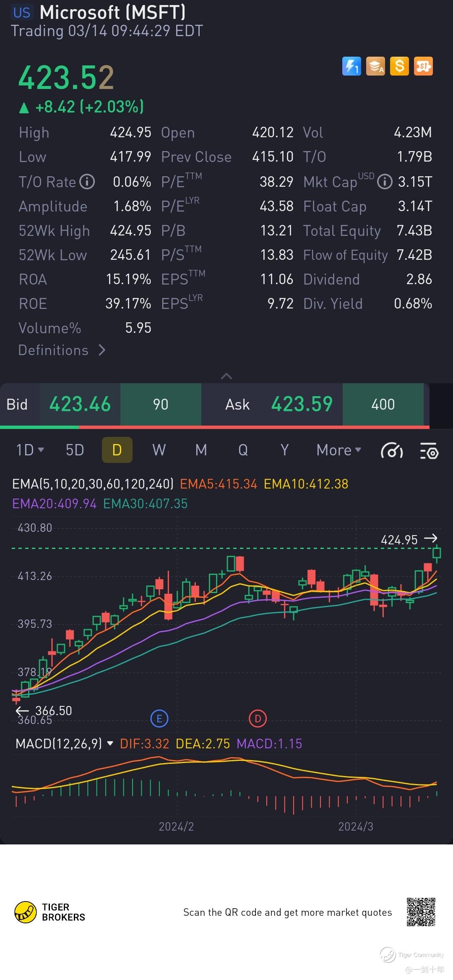Switch to quarterly Q chart
This screenshot has width=453, height=980.
(x=243, y=450)
